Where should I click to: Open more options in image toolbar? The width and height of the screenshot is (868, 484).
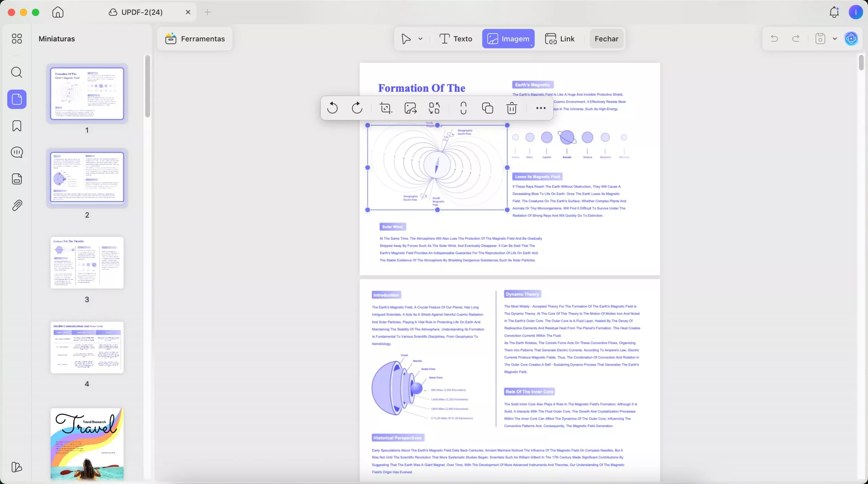[541, 108]
